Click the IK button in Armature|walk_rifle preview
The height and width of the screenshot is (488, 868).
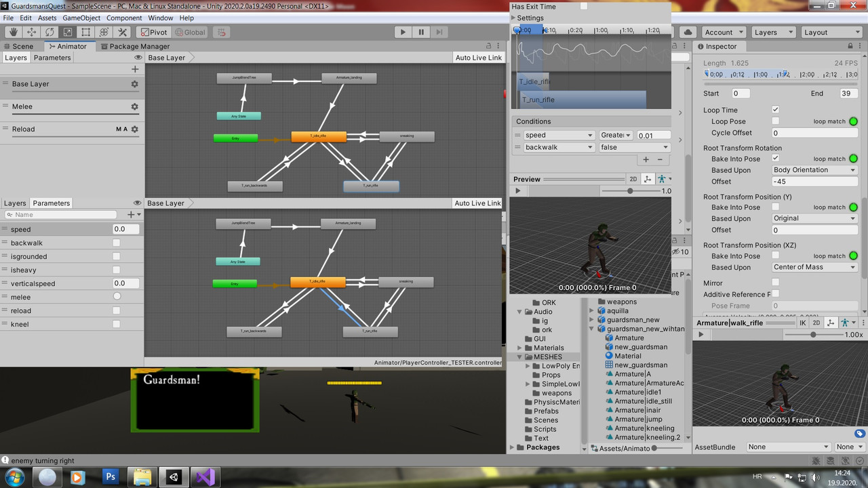pos(803,323)
